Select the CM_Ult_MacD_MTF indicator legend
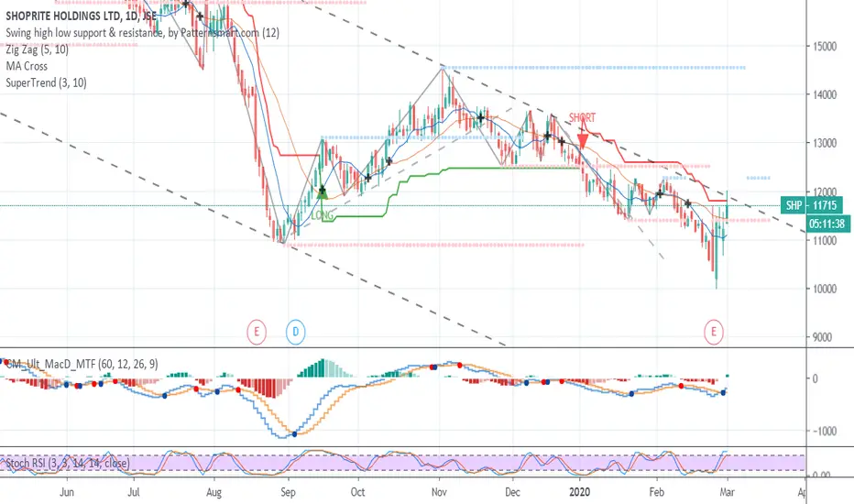Viewport: 854px width, 504px height. tap(82, 364)
